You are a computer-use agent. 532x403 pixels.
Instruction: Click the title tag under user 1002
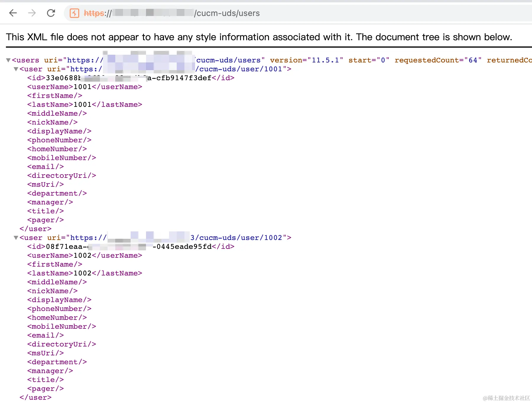46,380
